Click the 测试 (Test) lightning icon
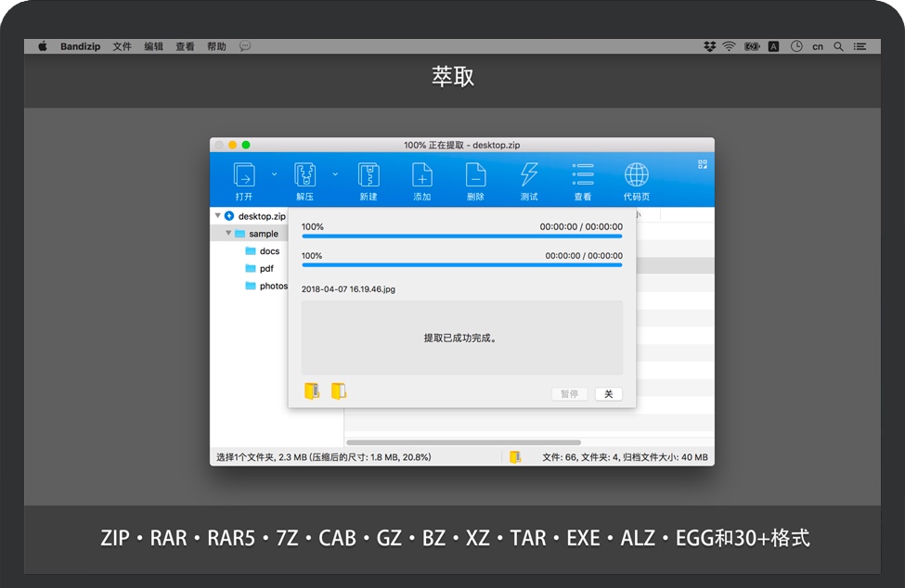The width and height of the screenshot is (905, 588). (529, 175)
